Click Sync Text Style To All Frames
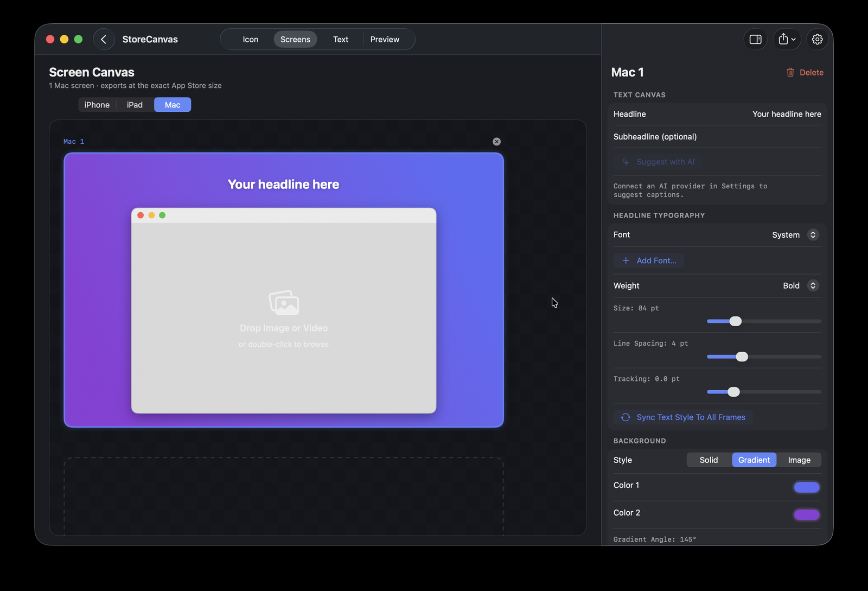 (x=683, y=417)
